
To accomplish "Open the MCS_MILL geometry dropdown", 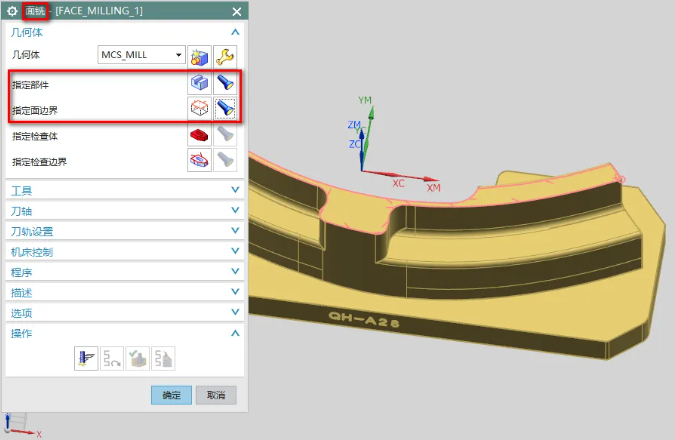I will pos(179,55).
